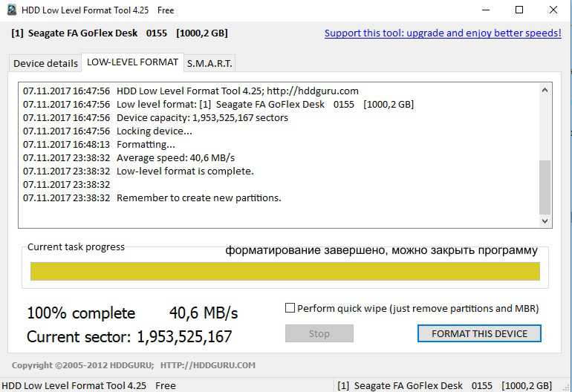
Task: Enable the Perform quick wipe checkbox
Action: point(290,308)
